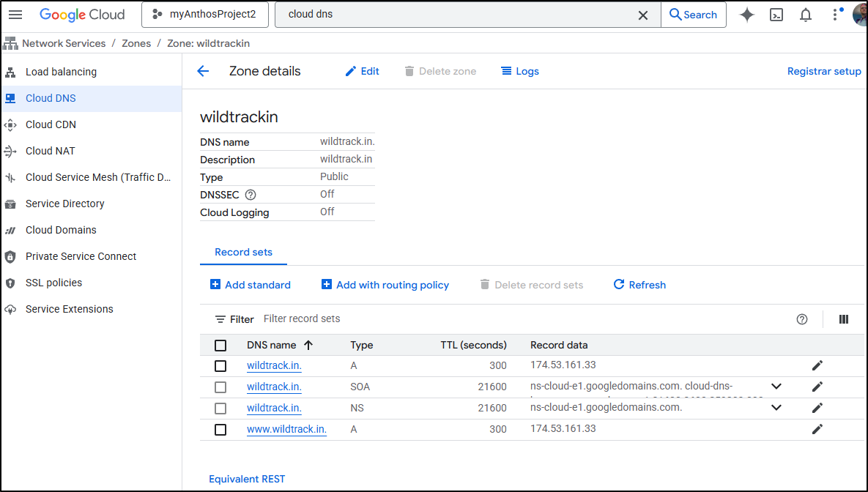
Task: Open the Google Cloud hamburger navigation menu
Action: [x=15, y=15]
